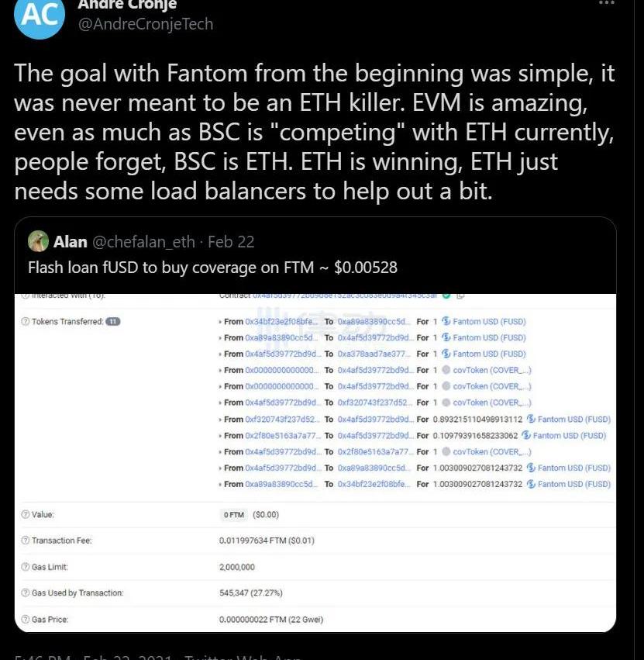Expand the arrow before the first From row
The image size is (644, 660).
click(x=221, y=322)
